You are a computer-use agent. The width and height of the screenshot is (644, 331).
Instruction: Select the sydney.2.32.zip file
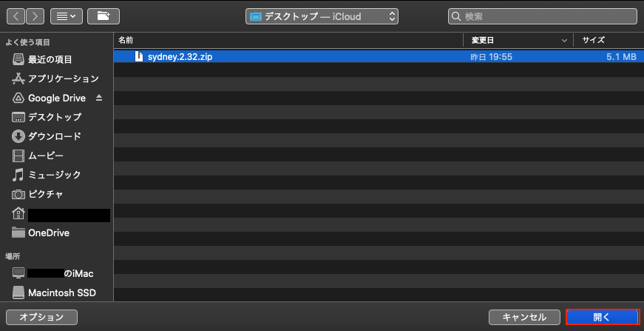[379, 57]
